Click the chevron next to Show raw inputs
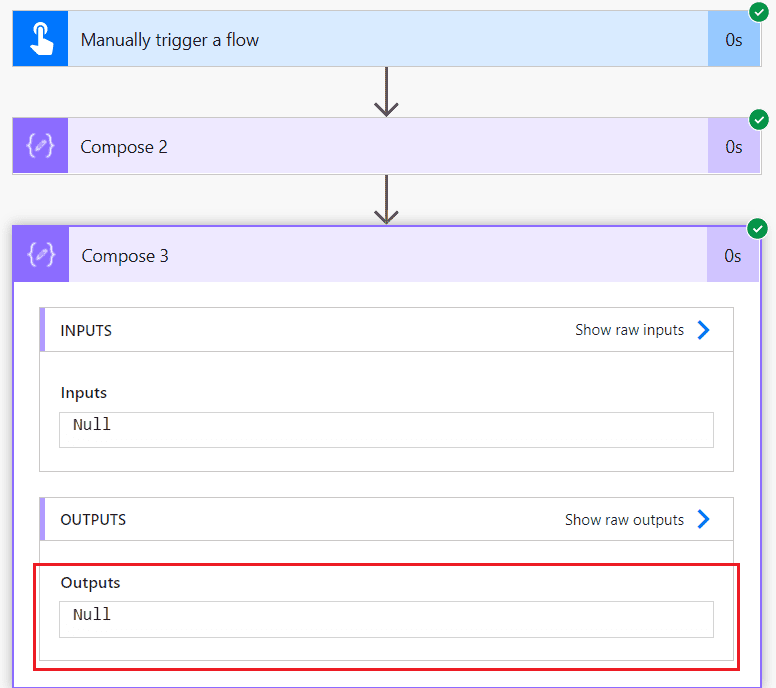This screenshot has width=776, height=688. (703, 330)
